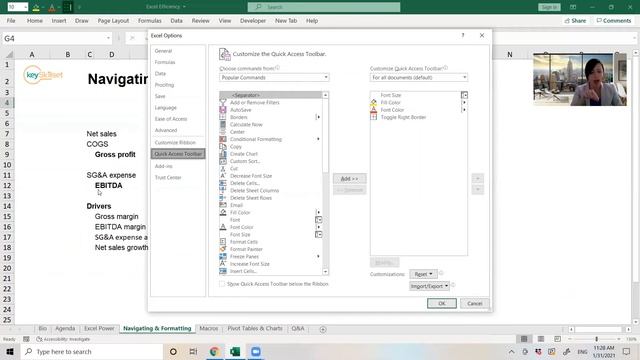Select the Format Painter command
640x360 pixels.
click(x=271, y=249)
